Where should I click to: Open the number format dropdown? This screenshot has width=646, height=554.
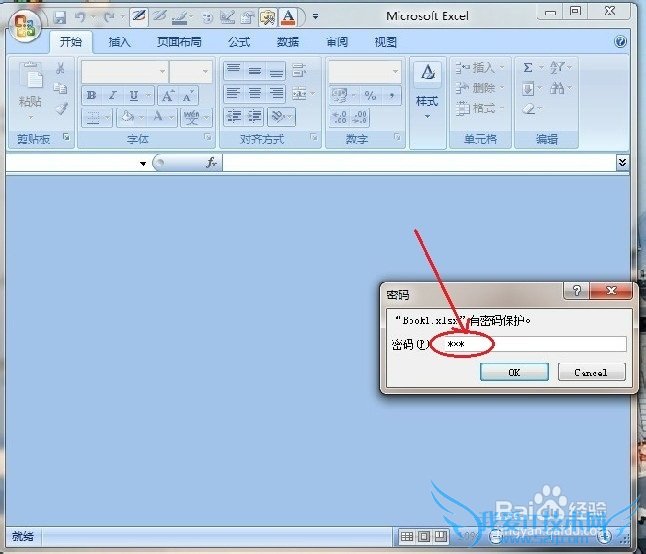pos(395,72)
